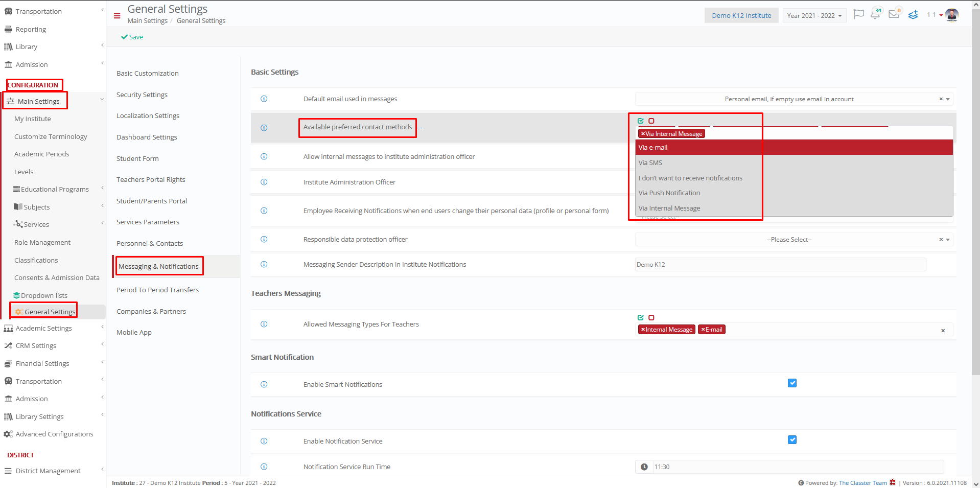
Task: Select all contact methods with green check icon
Action: click(641, 121)
